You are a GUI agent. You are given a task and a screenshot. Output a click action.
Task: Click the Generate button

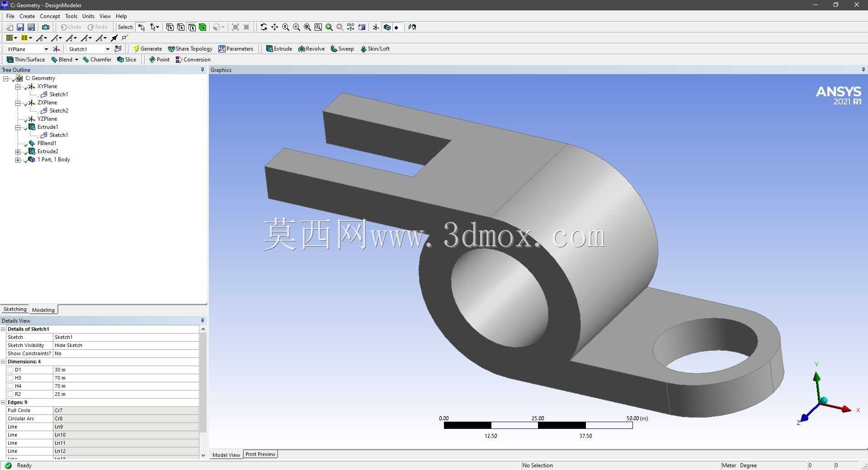click(147, 49)
